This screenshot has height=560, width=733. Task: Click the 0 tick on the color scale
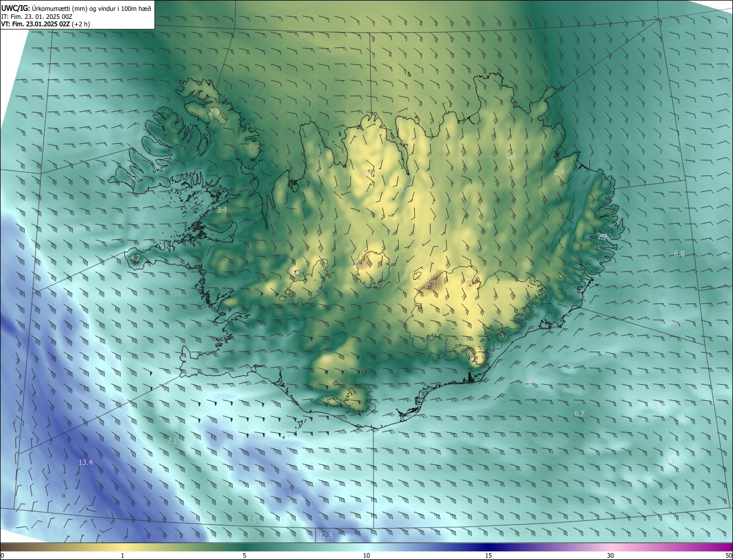[x=2, y=556]
